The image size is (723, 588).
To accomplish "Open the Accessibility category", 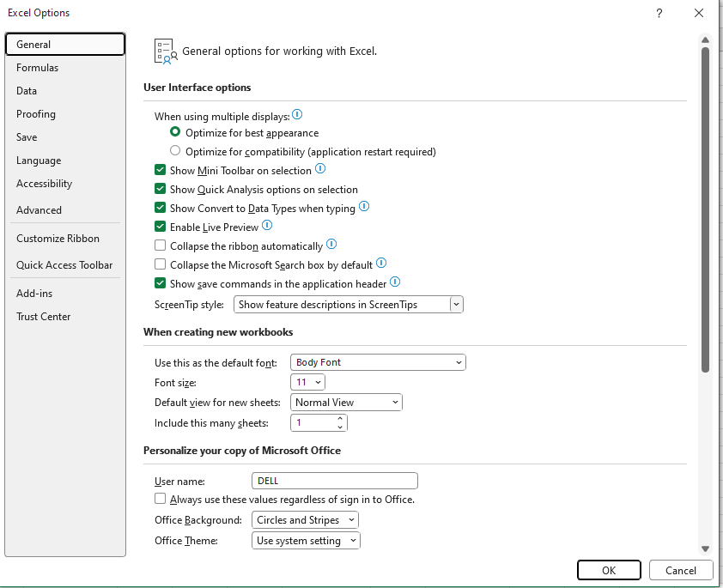I will click(65, 184).
